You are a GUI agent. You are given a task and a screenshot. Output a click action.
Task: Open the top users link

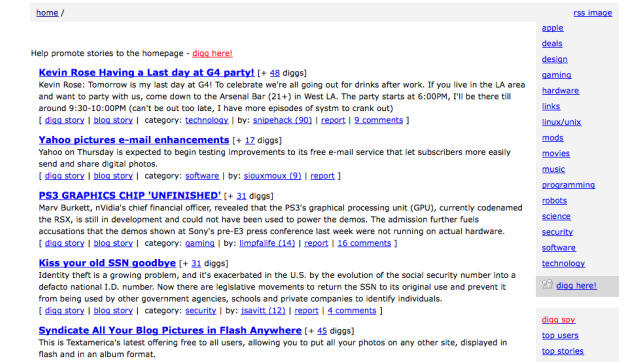coord(560,335)
